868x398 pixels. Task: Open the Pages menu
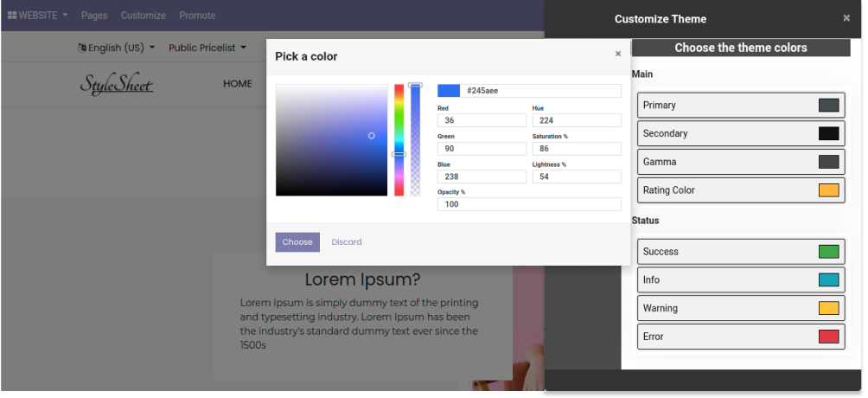pos(94,16)
